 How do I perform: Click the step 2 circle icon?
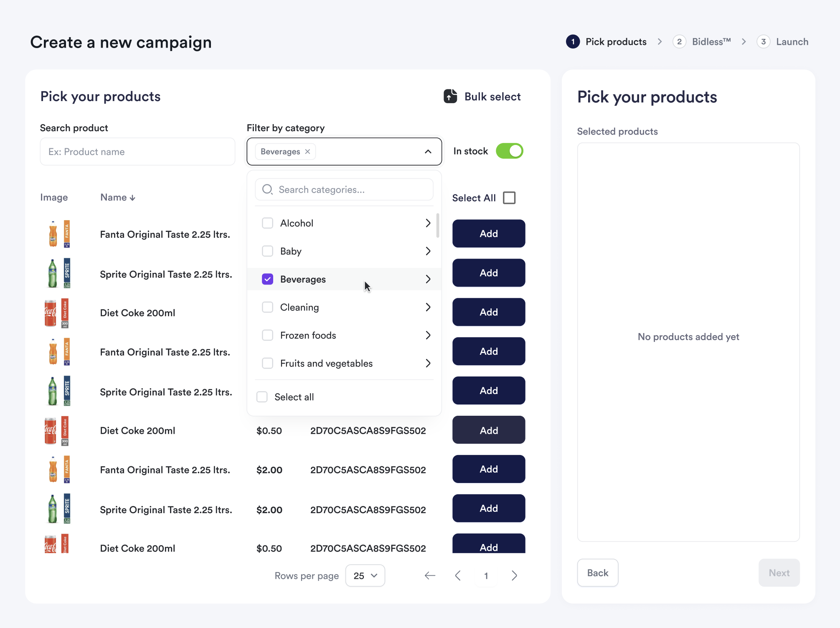[679, 42]
